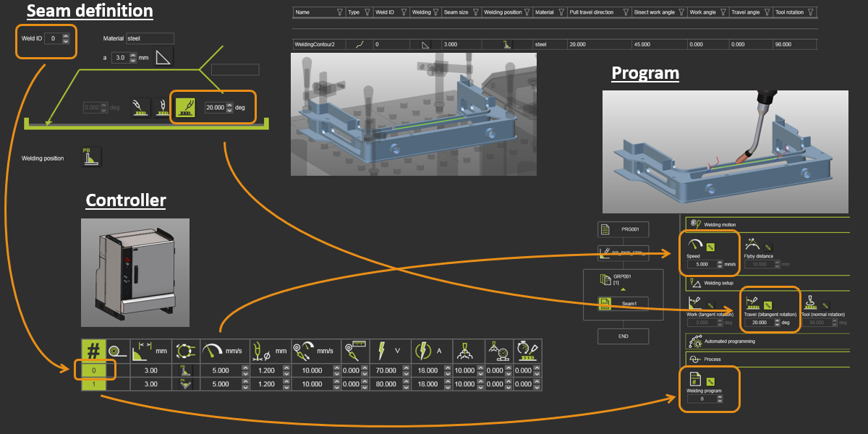Click the hash column header in controller table

coord(93,352)
